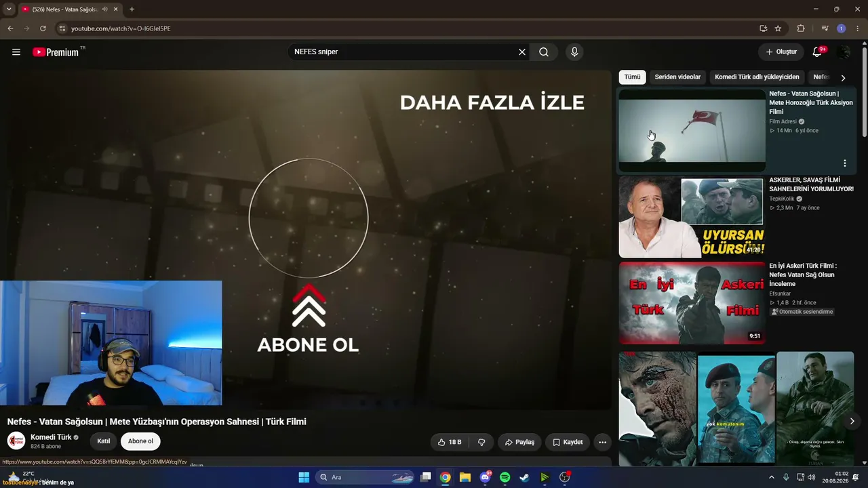Open Chrome extensions puzzle icon

click(801, 28)
